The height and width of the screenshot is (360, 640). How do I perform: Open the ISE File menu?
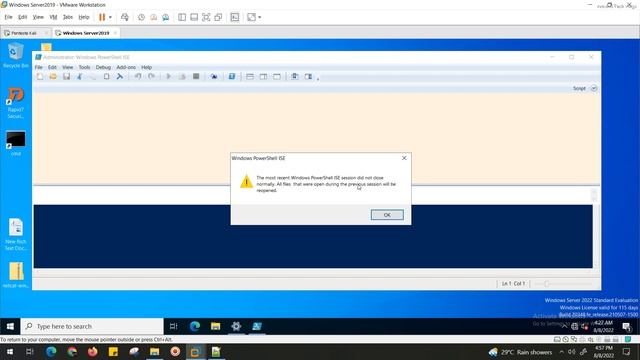coord(39,67)
